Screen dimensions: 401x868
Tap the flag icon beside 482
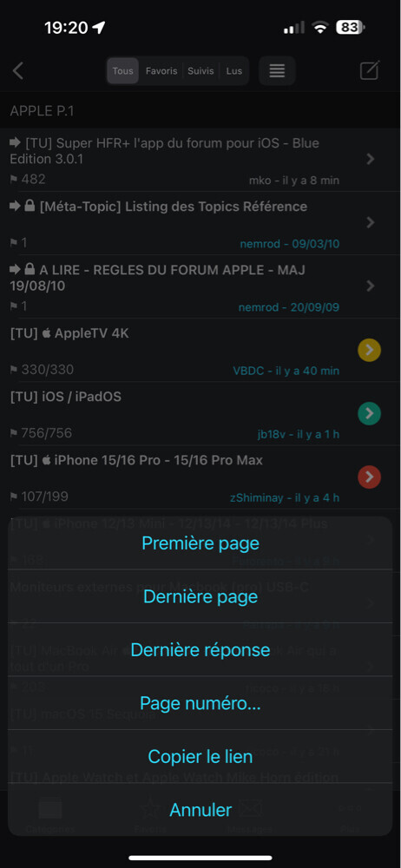point(14,180)
